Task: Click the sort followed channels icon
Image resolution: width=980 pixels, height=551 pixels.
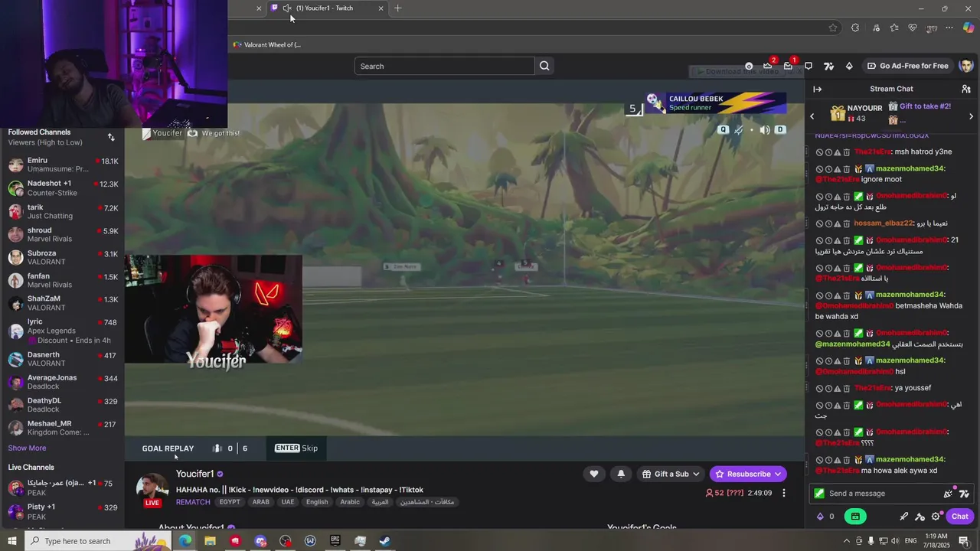Action: pos(111,137)
